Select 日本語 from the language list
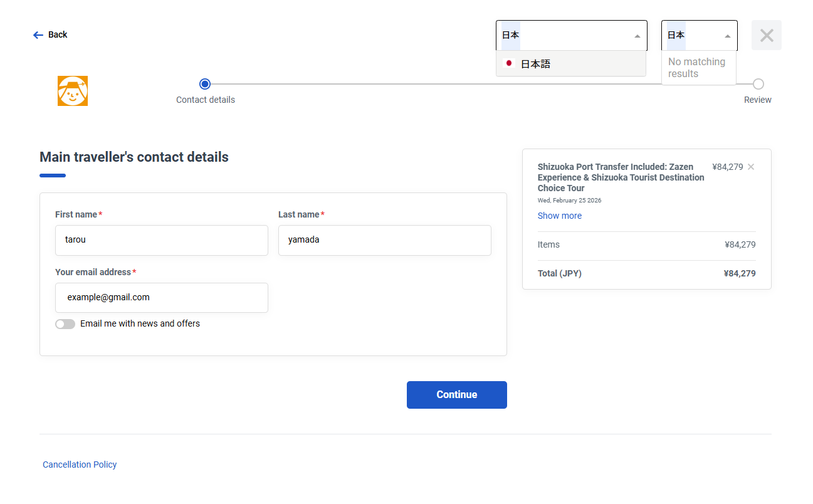The height and width of the screenshot is (504, 813). coord(536,64)
